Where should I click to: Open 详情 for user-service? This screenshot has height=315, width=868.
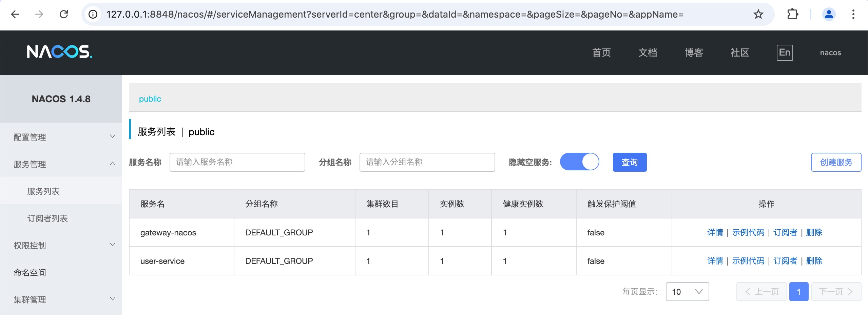(715, 261)
